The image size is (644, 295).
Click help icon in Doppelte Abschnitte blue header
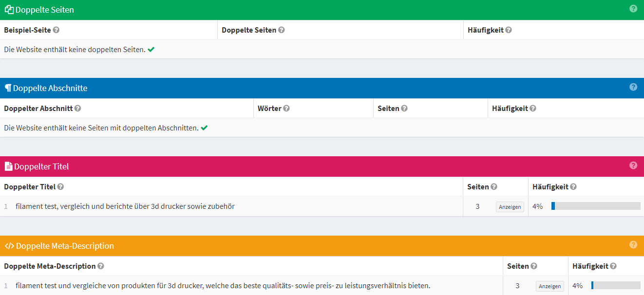coord(633,87)
